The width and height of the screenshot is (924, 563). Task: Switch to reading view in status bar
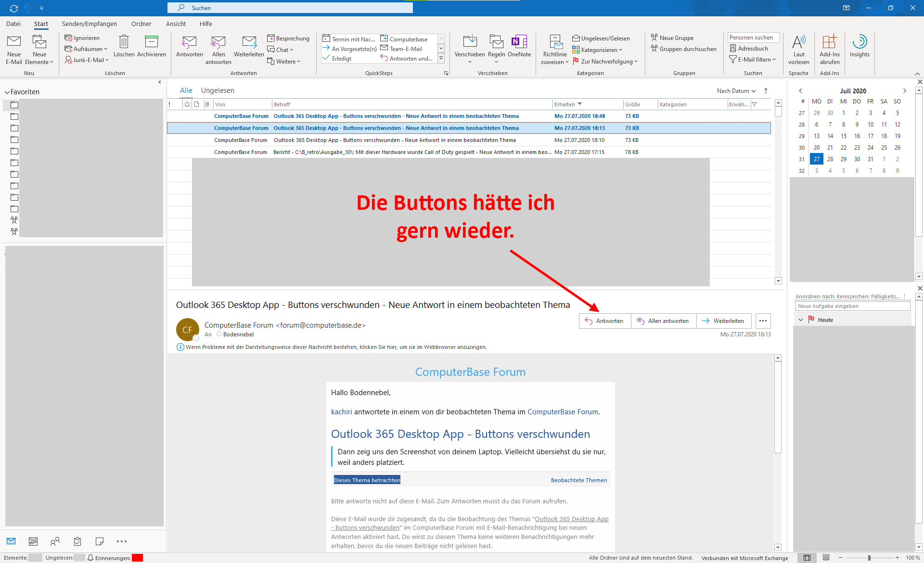pyautogui.click(x=826, y=558)
